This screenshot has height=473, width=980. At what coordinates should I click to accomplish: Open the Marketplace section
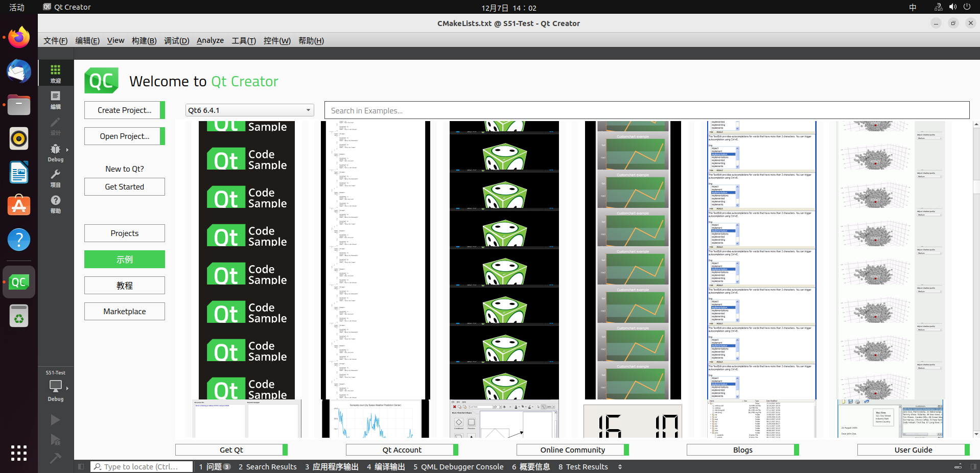(x=124, y=312)
